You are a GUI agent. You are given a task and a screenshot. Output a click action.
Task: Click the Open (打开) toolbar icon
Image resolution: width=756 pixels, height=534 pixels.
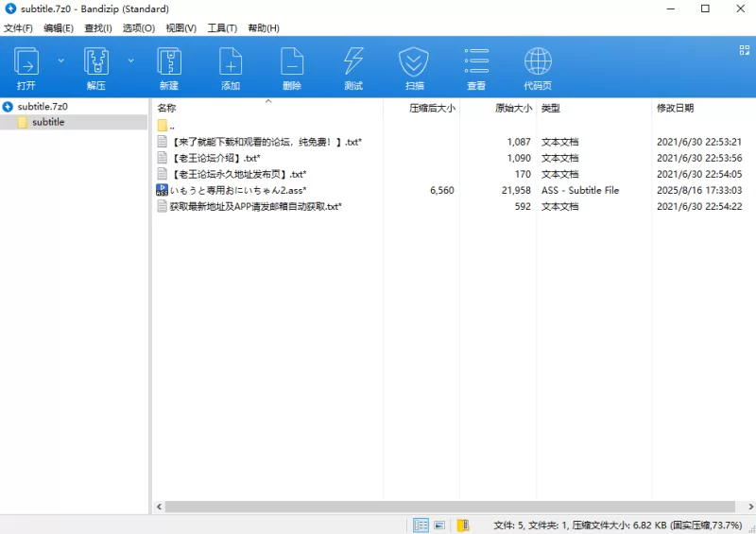coord(26,61)
